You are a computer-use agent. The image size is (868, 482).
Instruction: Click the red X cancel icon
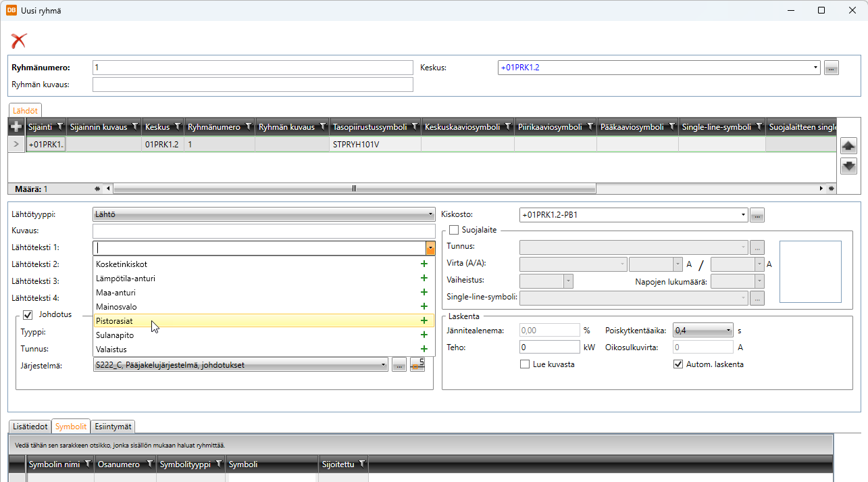[18, 41]
